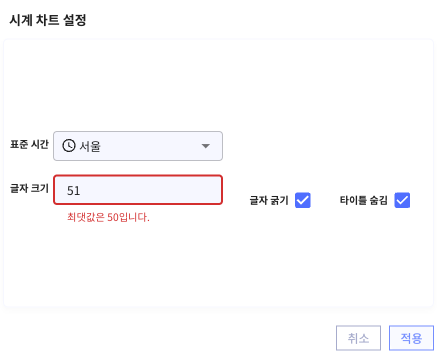
Task: Click the 시계 차트 설정 dialog title
Action: (x=48, y=20)
